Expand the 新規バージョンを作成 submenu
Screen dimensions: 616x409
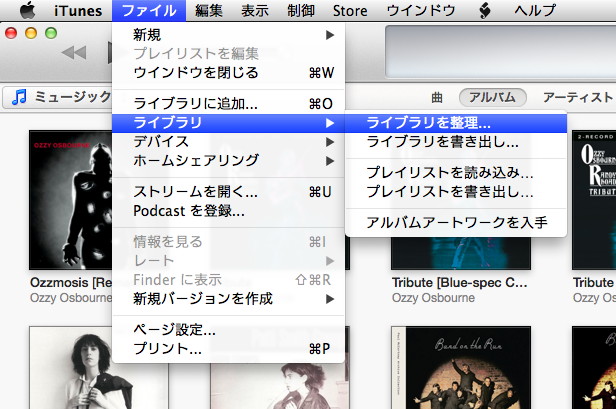228,299
